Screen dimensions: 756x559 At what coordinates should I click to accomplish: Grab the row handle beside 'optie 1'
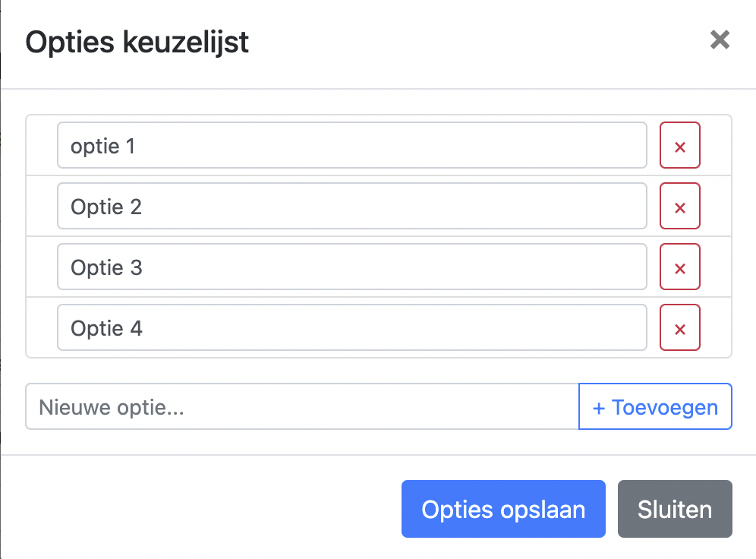[x=42, y=145]
